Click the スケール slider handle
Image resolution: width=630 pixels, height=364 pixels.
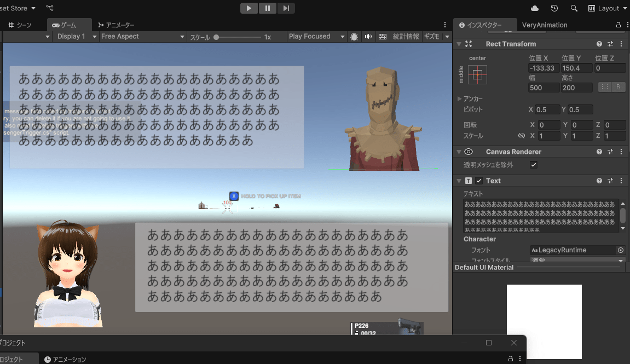[217, 37]
